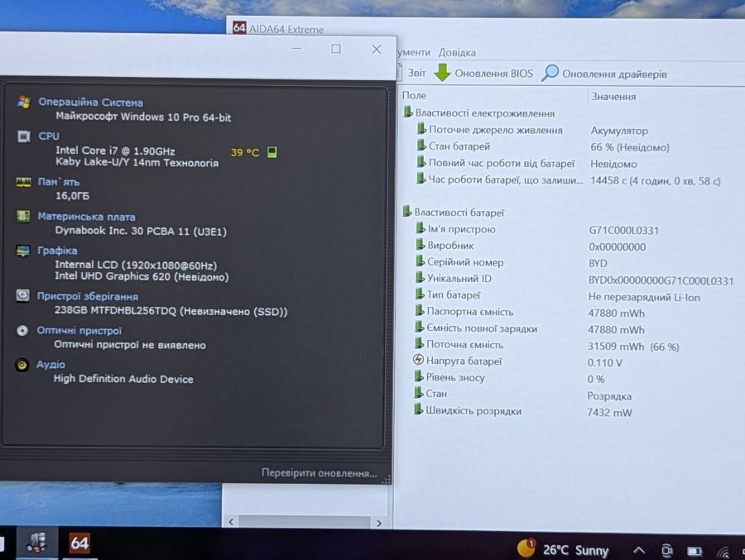745x560 pixels.
Task: Open the Оновлення BIOS toolbar label
Action: pyautogui.click(x=493, y=73)
